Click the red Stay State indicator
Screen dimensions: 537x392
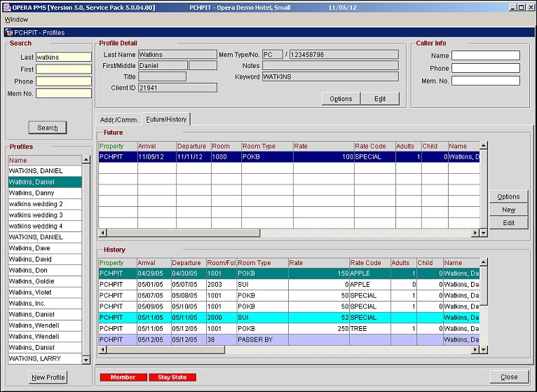point(172,377)
